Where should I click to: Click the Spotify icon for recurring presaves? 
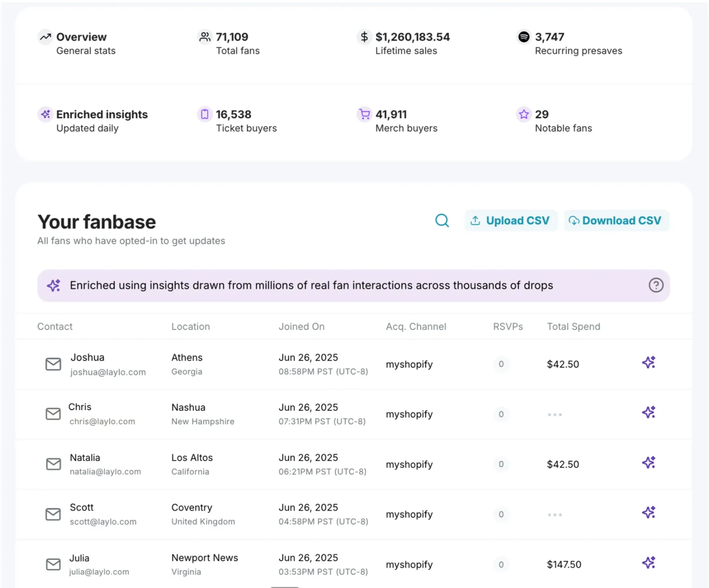point(523,37)
